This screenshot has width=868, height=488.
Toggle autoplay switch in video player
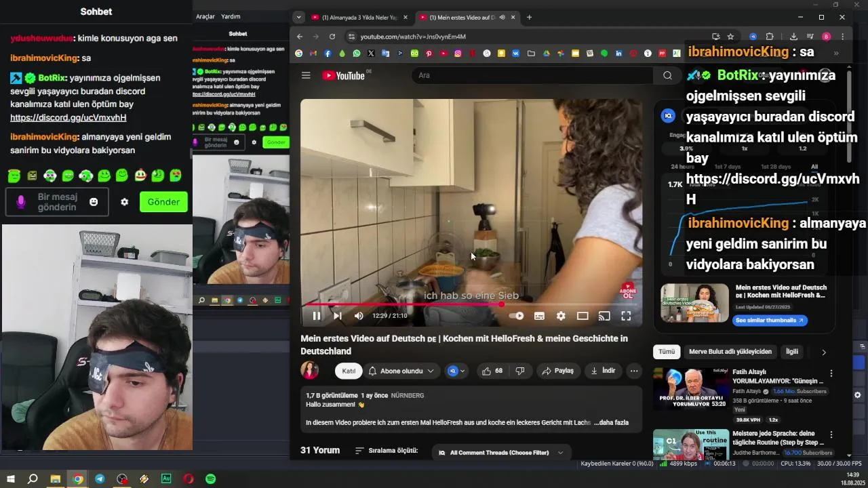click(517, 316)
